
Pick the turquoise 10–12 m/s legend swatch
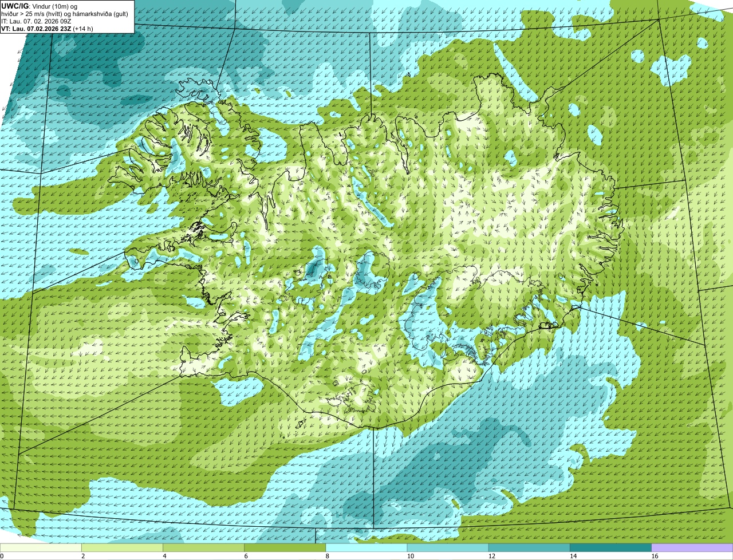(x=448, y=548)
